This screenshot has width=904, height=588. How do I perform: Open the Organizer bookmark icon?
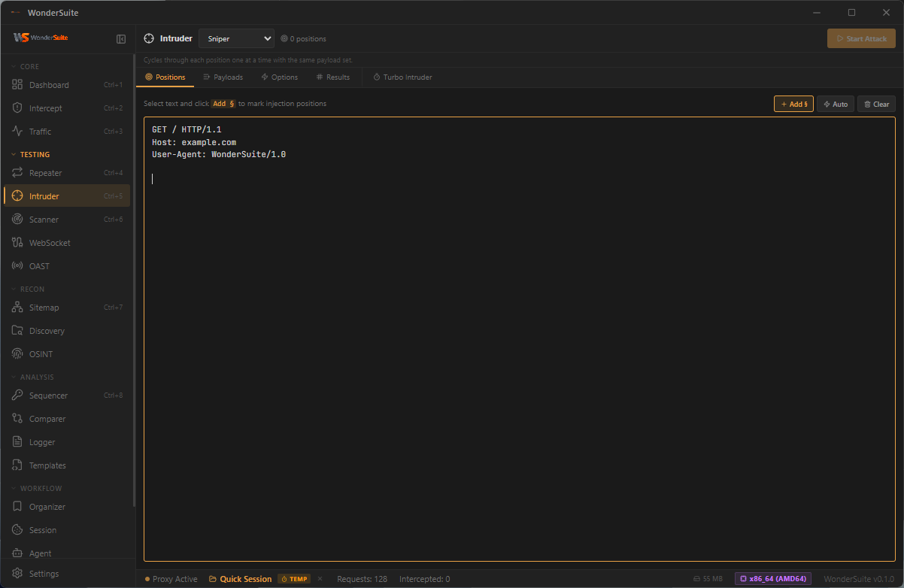17,507
